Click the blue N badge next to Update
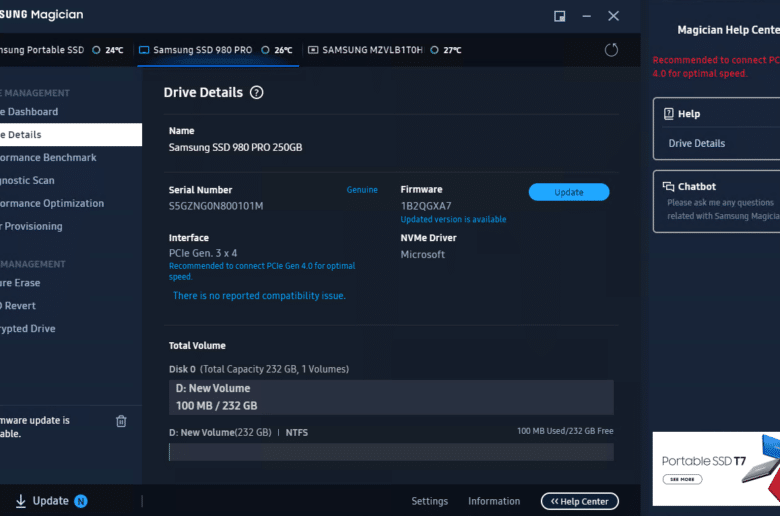The image size is (780, 516). (81, 501)
